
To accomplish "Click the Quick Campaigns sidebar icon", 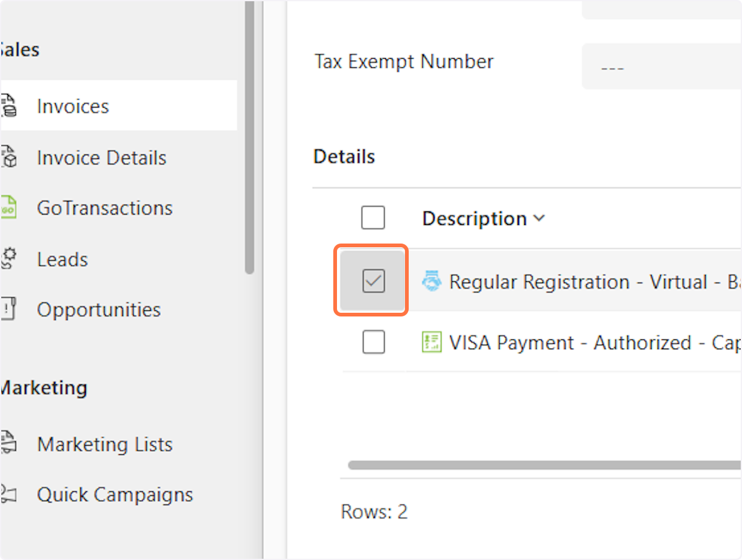I will coord(8,494).
